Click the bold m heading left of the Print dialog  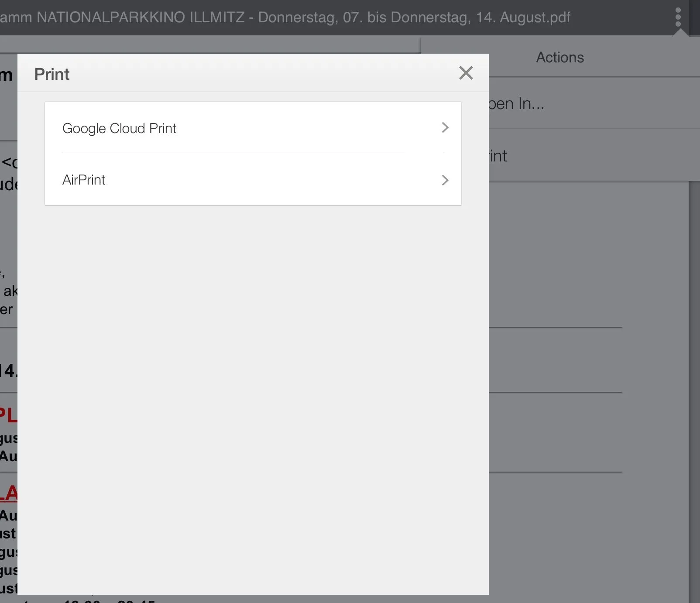pos(7,75)
